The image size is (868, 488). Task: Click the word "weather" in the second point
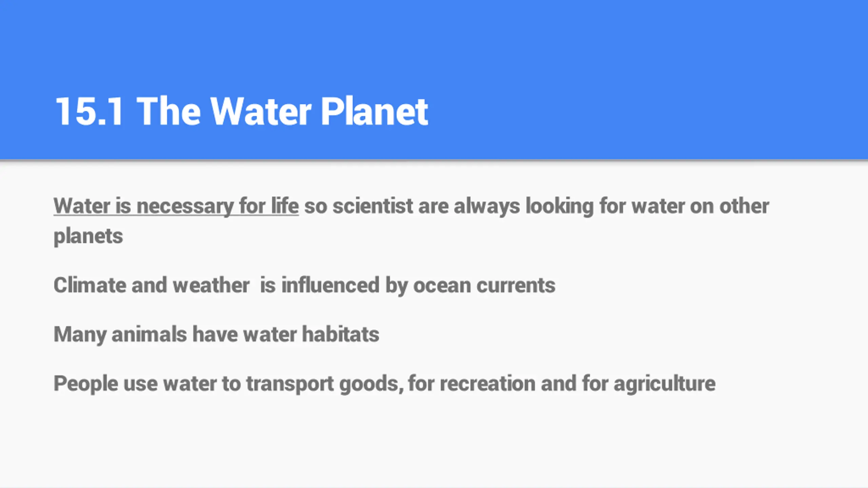coord(211,285)
